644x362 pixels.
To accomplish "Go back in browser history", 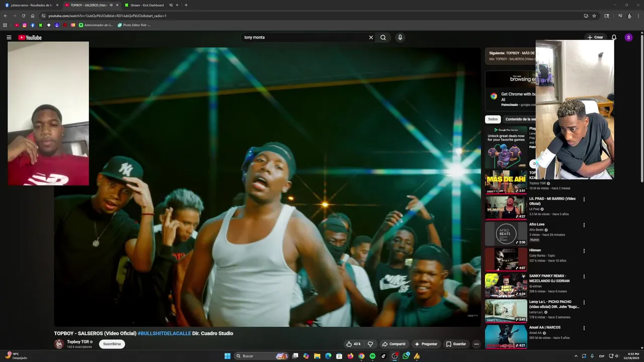I will click(x=6, y=16).
